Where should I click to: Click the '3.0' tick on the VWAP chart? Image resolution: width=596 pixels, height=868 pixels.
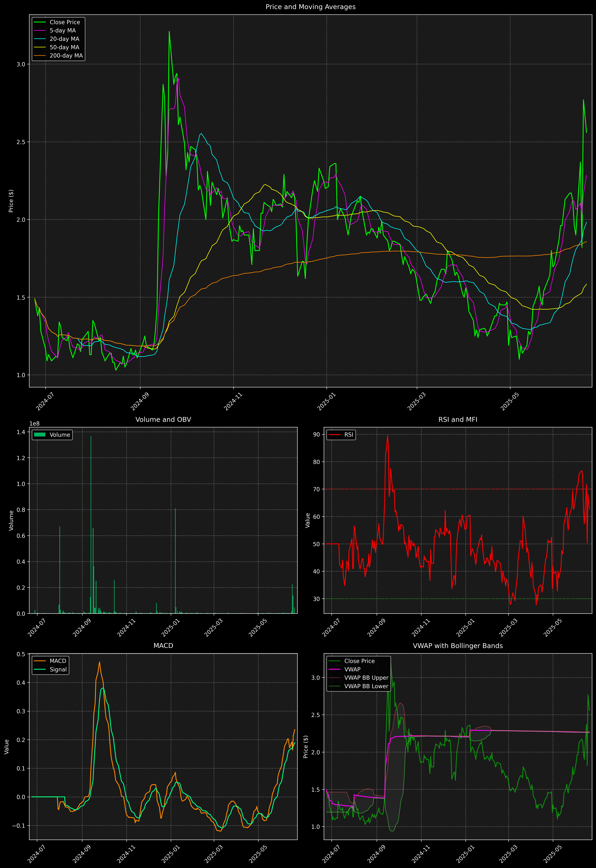(x=316, y=678)
